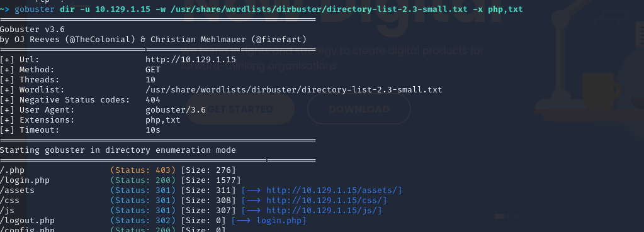
Task: Click the 'Gobuster v3.6' version line
Action: (x=32, y=30)
